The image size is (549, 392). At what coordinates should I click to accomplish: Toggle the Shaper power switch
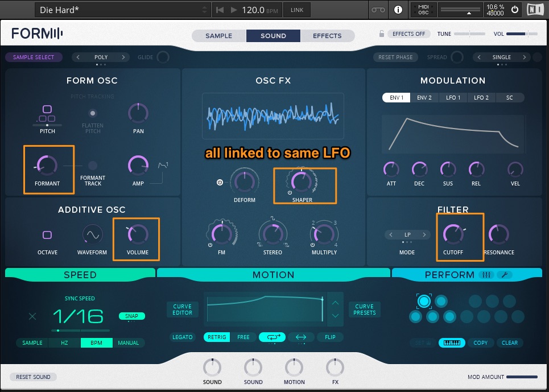coord(290,193)
